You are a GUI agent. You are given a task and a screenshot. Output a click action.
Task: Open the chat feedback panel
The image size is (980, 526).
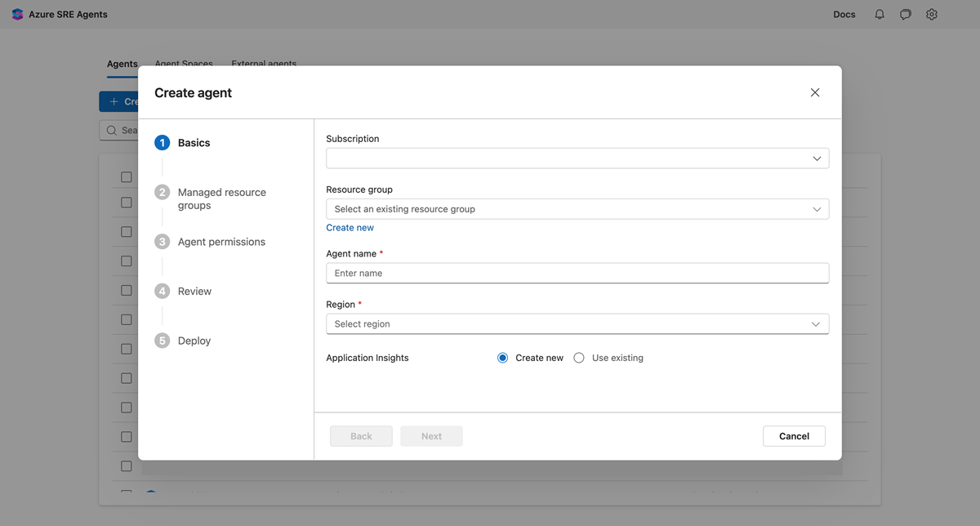click(905, 14)
